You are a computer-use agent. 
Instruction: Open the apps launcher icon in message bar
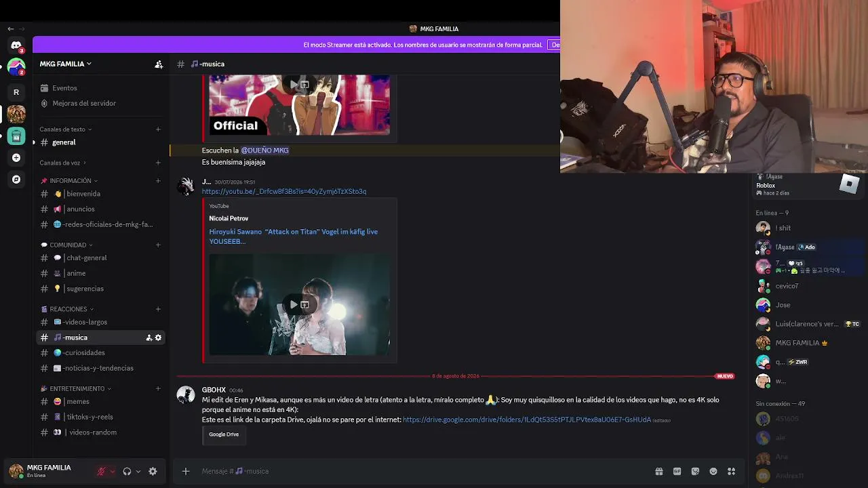(732, 471)
